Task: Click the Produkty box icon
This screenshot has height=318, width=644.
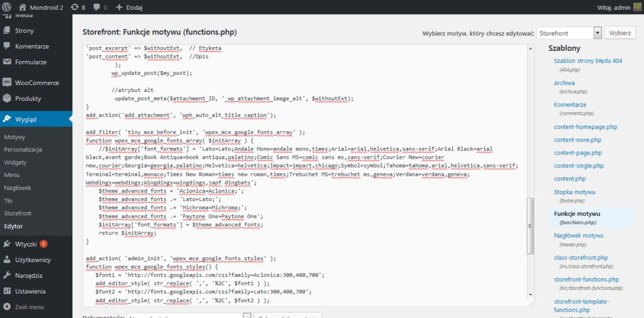Action: tap(6, 98)
